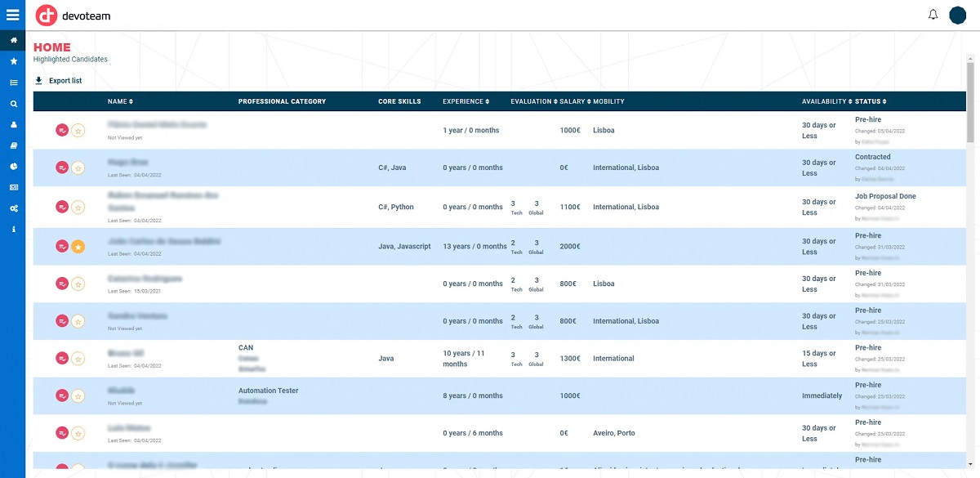Click the info icon in the sidebar
The height and width of the screenshot is (478, 980).
(13, 230)
